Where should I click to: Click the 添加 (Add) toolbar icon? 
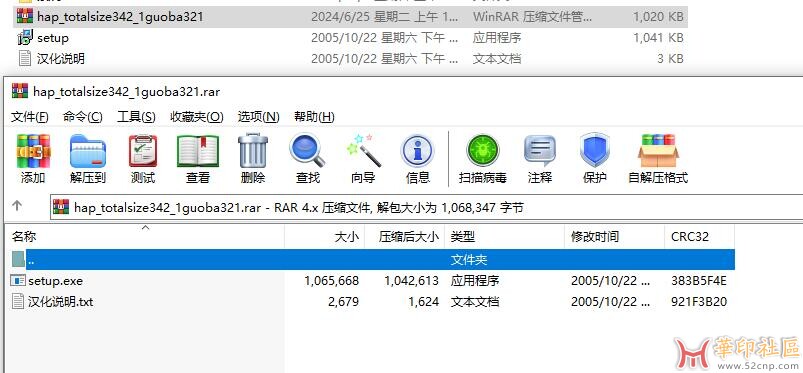(x=33, y=152)
